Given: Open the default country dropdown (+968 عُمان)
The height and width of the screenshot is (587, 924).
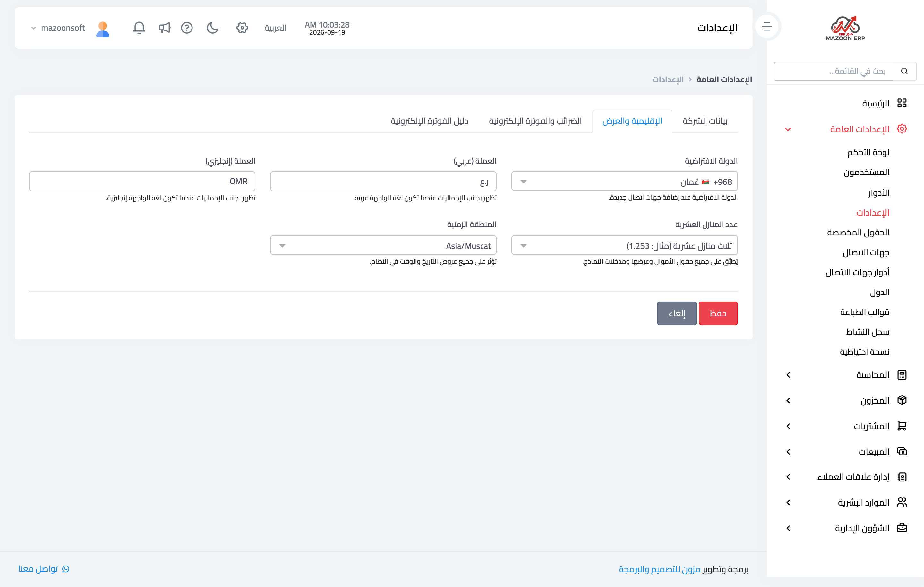Looking at the screenshot, I should pyautogui.click(x=624, y=181).
